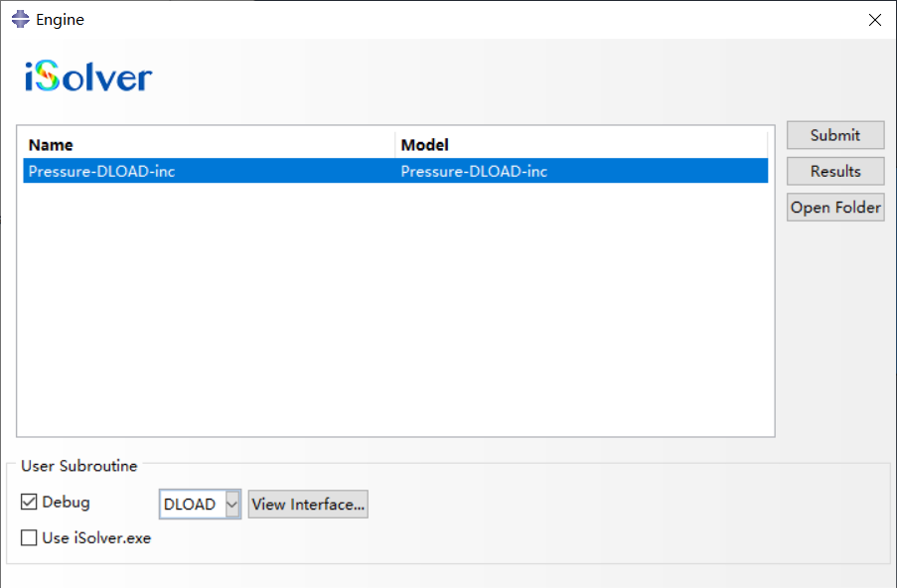Click Open Folder button

[835, 207]
